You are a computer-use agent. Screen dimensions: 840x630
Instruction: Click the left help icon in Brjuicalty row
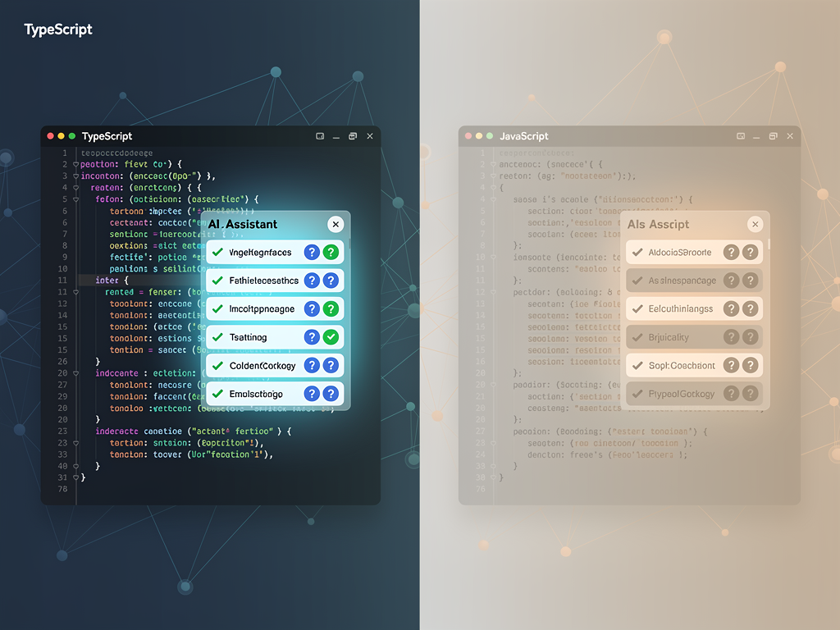coord(731,337)
